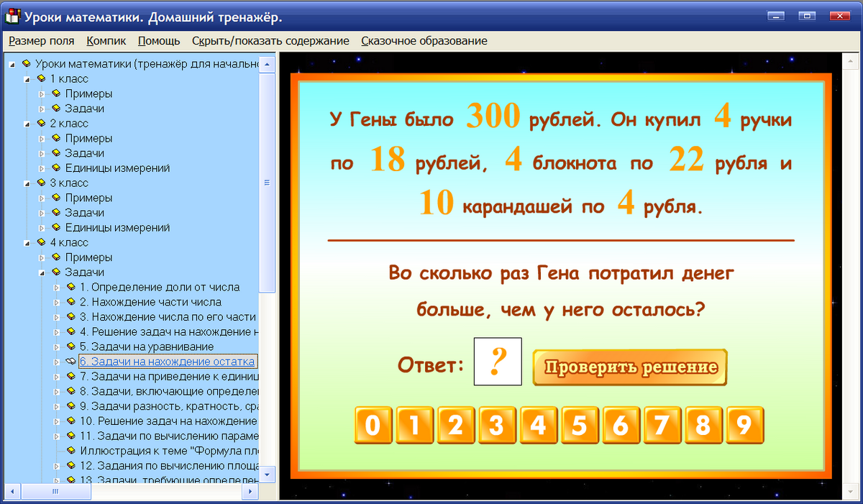Click the answer box showing the question mark

[x=498, y=362]
